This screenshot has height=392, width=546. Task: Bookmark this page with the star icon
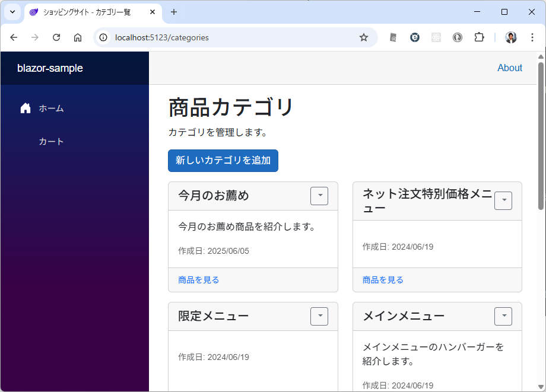click(x=364, y=37)
